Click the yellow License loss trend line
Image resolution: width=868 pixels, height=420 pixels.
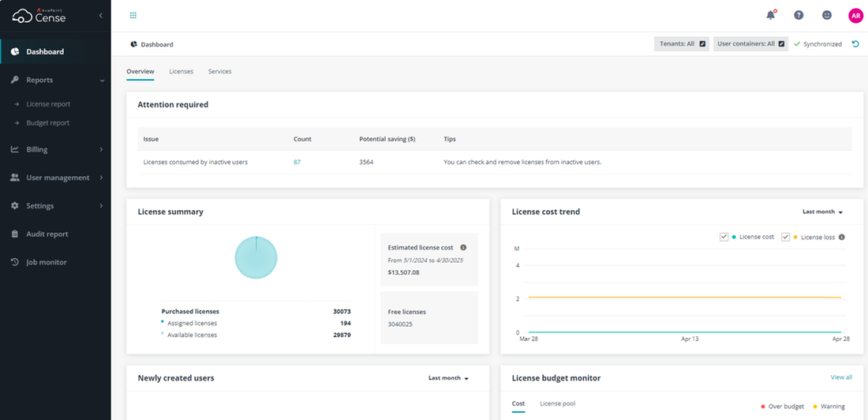(685, 298)
